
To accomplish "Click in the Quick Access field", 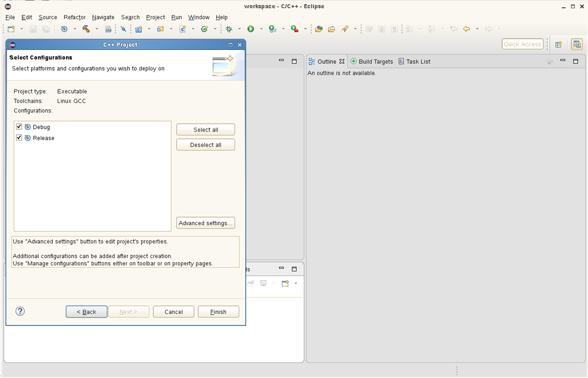I will click(x=522, y=44).
